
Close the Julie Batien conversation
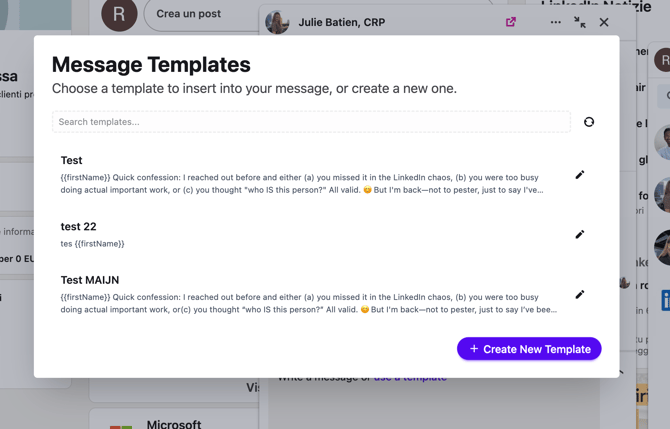click(x=604, y=22)
